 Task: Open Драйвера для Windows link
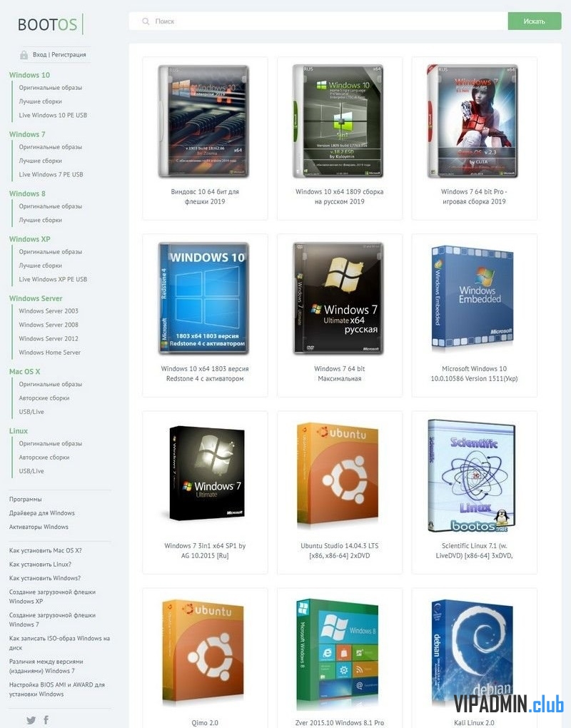click(42, 513)
